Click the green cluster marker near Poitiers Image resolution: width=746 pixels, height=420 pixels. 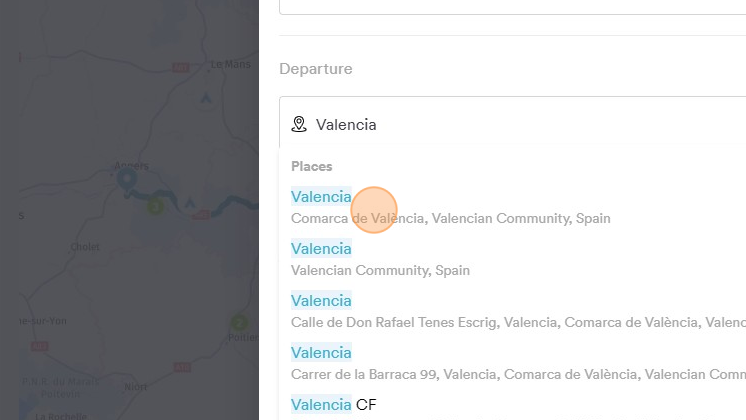(x=239, y=323)
